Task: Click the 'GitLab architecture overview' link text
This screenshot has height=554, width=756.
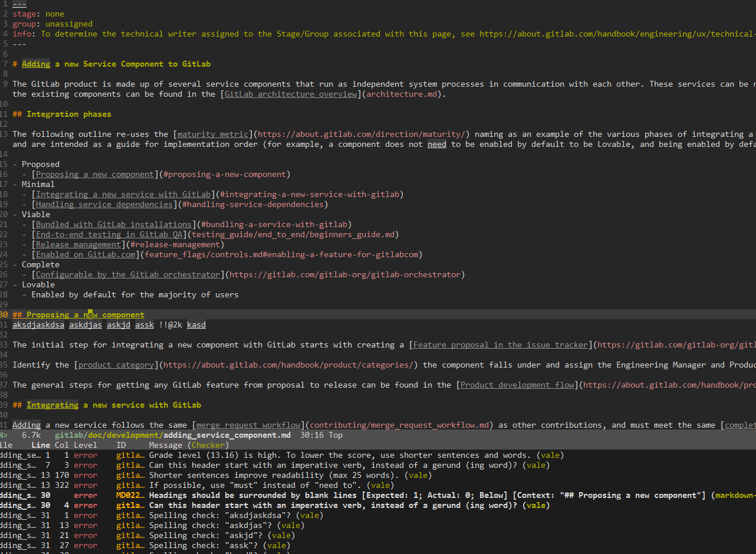Action: coord(291,94)
